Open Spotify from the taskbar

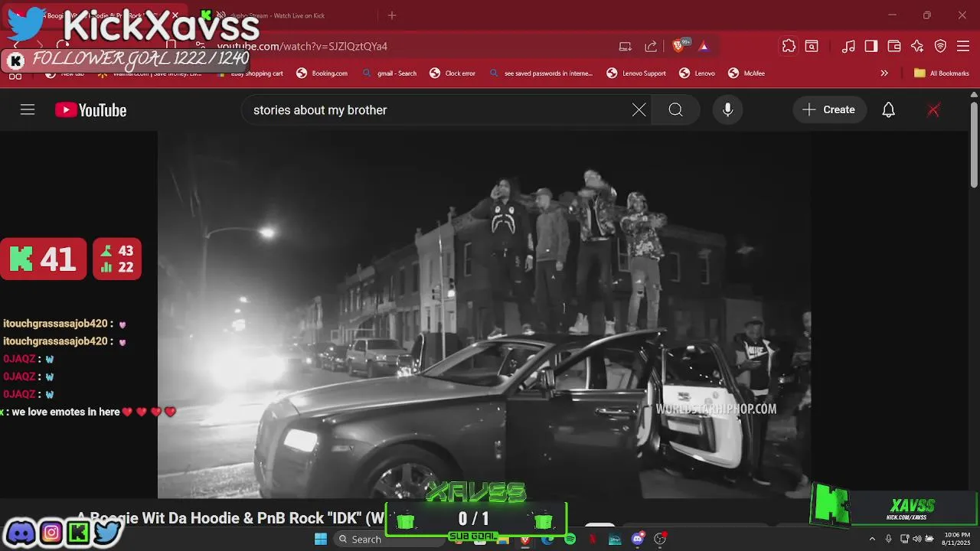(x=570, y=540)
